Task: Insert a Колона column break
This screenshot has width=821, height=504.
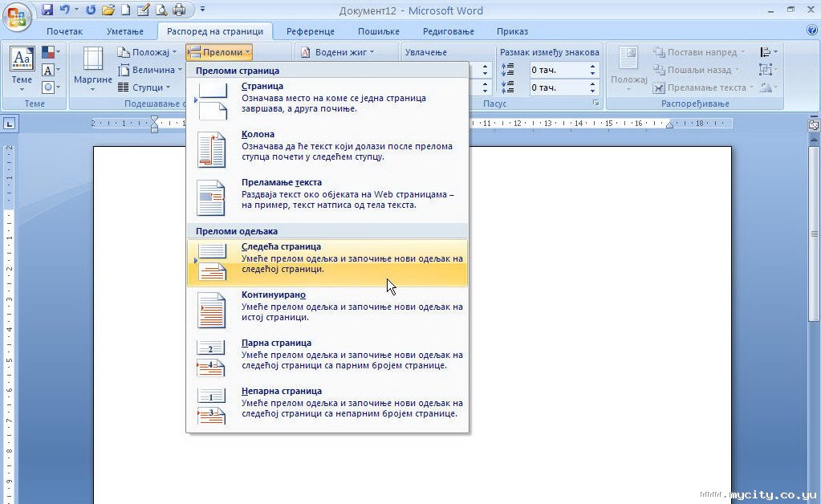Action: tap(327, 150)
